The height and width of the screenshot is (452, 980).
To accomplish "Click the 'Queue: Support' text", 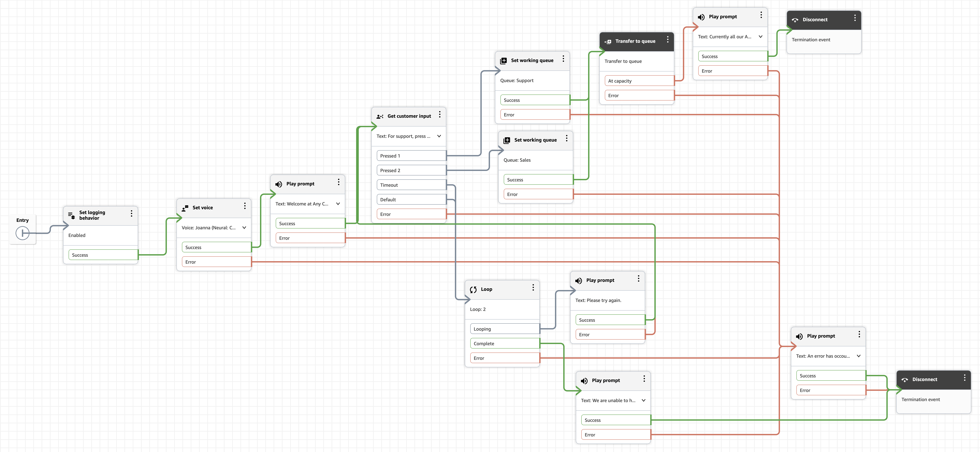I will click(517, 81).
